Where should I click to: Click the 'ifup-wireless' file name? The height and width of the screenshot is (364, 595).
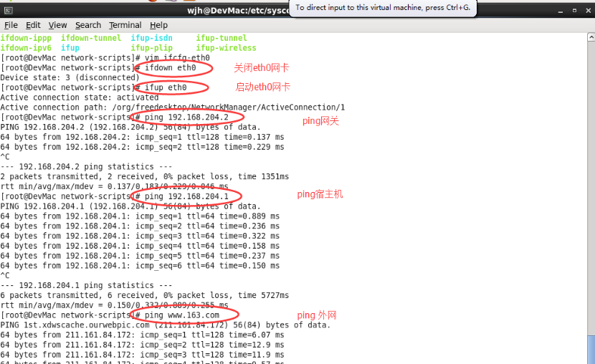pyautogui.click(x=226, y=48)
